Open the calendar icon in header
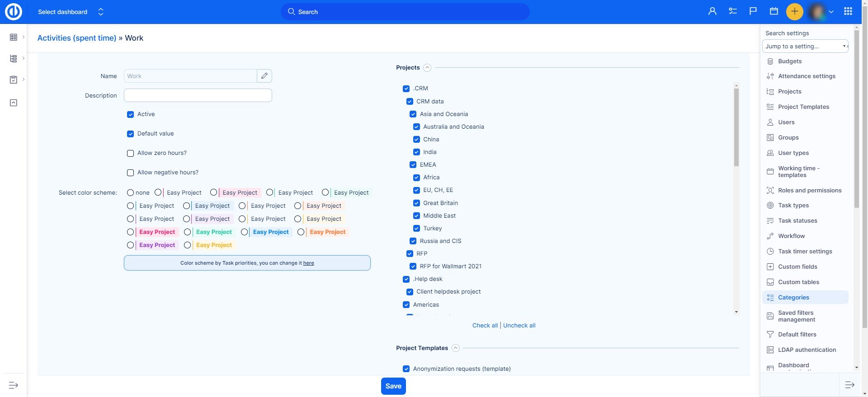Screen dimensions: 868x397 click(774, 12)
